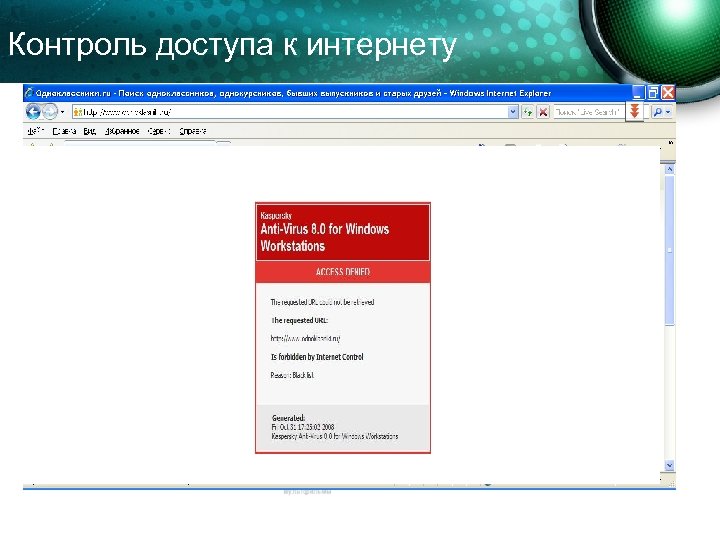Click the Internet Explorer logo in title bar
The width and height of the screenshot is (720, 540).
click(29, 93)
